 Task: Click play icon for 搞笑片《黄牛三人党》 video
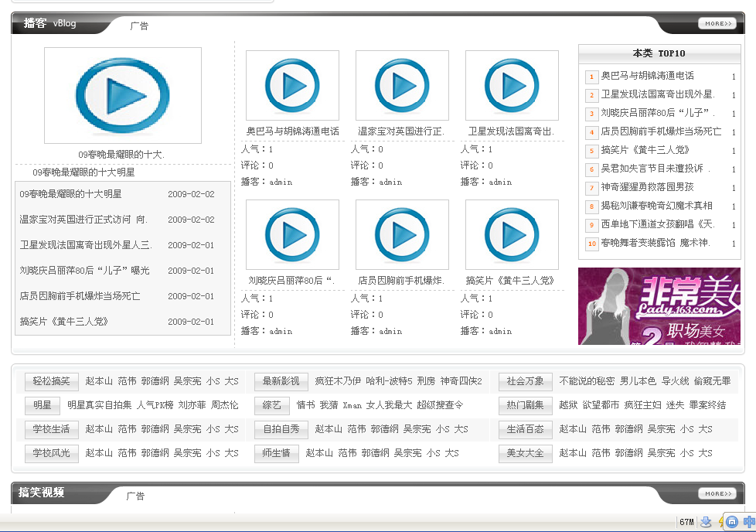(512, 234)
